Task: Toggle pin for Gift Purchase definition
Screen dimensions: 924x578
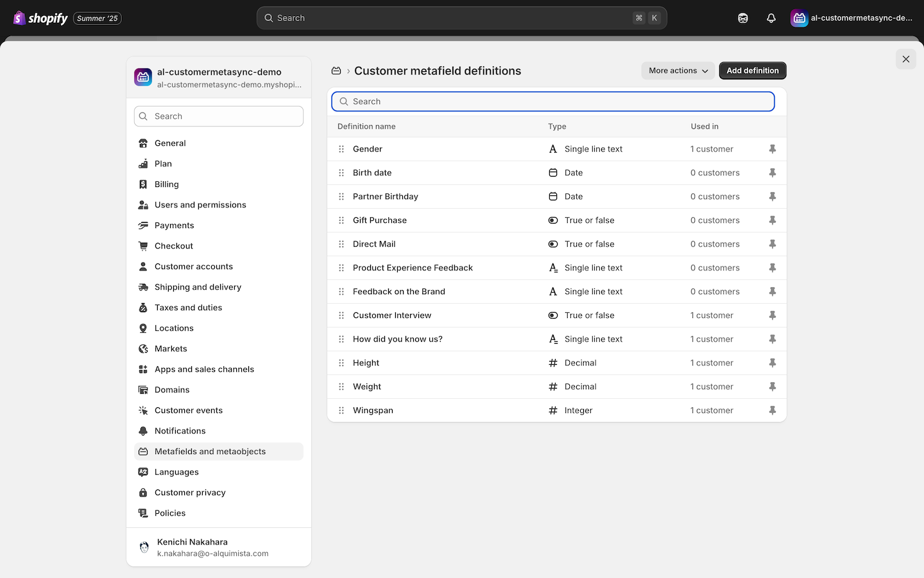Action: 773,220
